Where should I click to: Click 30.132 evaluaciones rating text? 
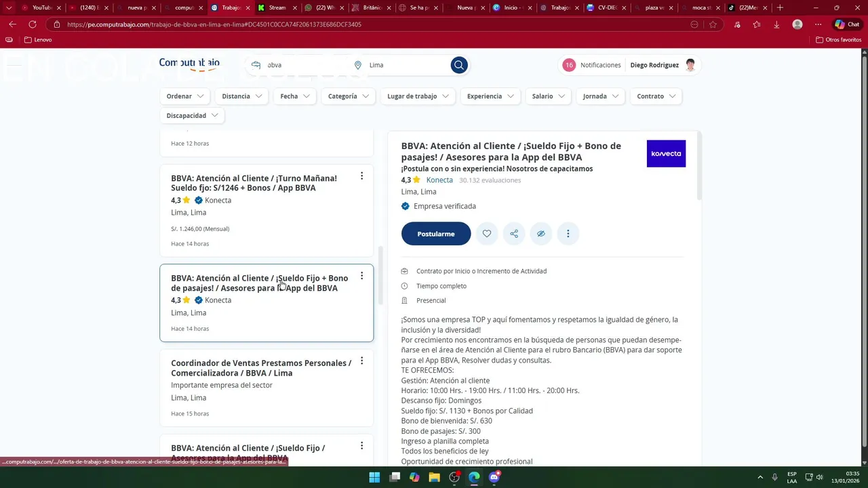pos(490,180)
